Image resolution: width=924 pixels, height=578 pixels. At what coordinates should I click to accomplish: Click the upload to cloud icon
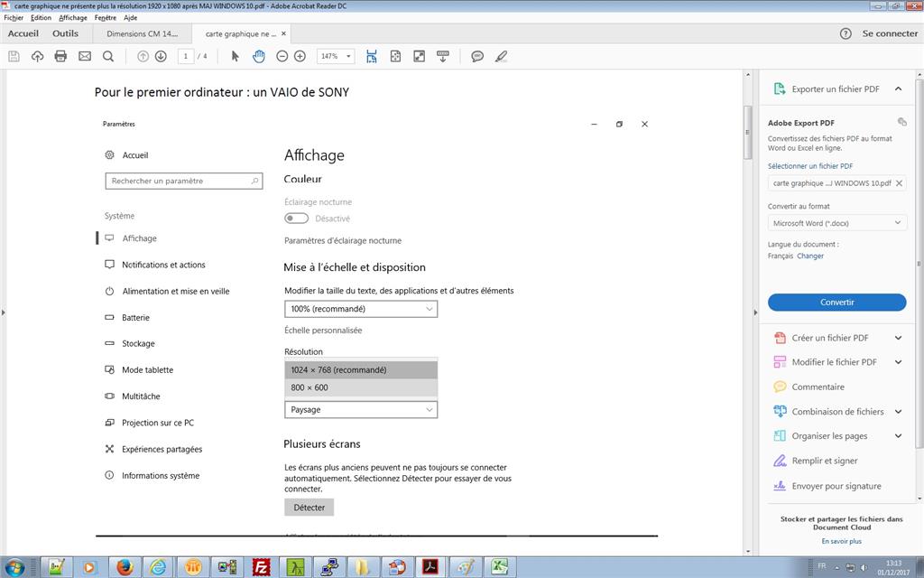click(x=37, y=57)
